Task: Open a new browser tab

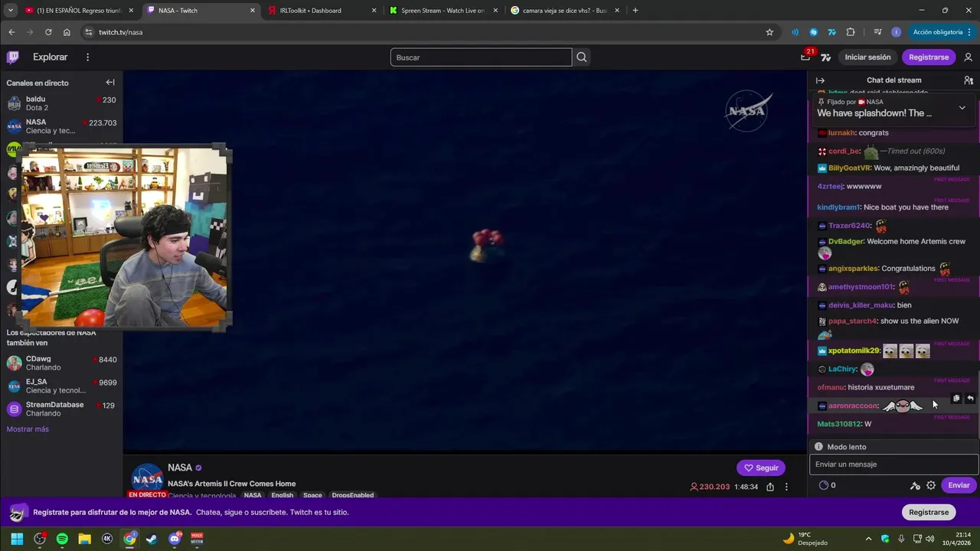Action: [635, 11]
